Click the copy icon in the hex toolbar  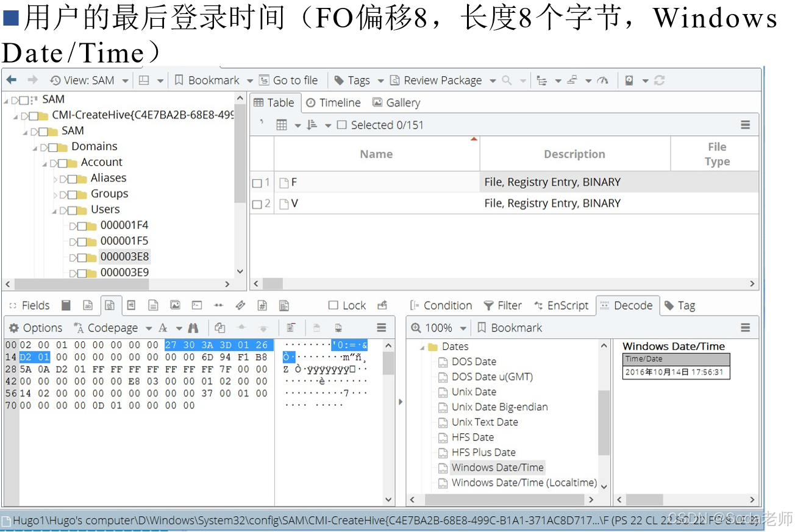click(x=219, y=328)
